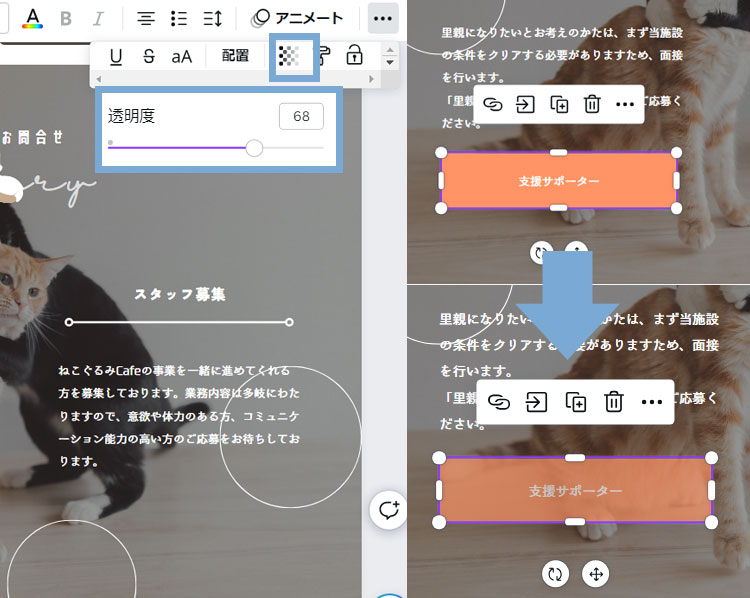
Task: Click trash icon above semi-transparent orange button
Action: click(614, 402)
